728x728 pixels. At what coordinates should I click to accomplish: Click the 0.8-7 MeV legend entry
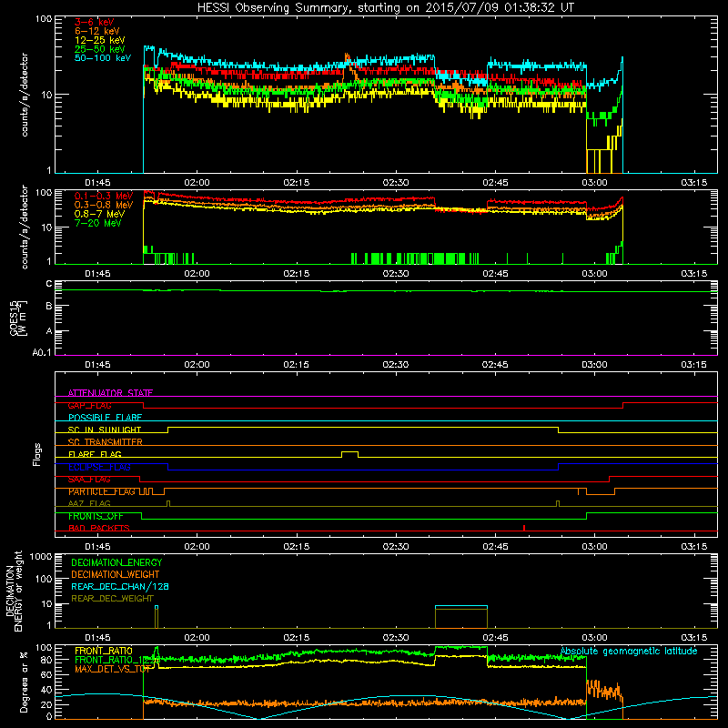pos(99,214)
